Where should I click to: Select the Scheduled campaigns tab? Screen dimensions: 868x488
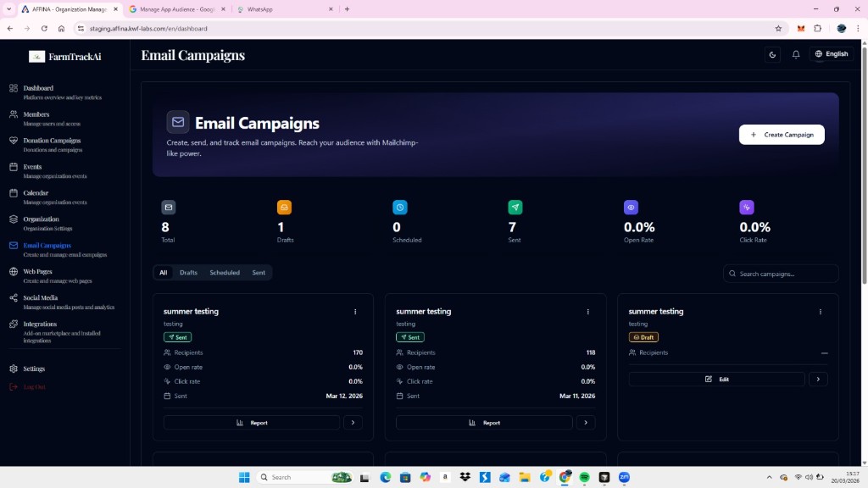coord(225,272)
